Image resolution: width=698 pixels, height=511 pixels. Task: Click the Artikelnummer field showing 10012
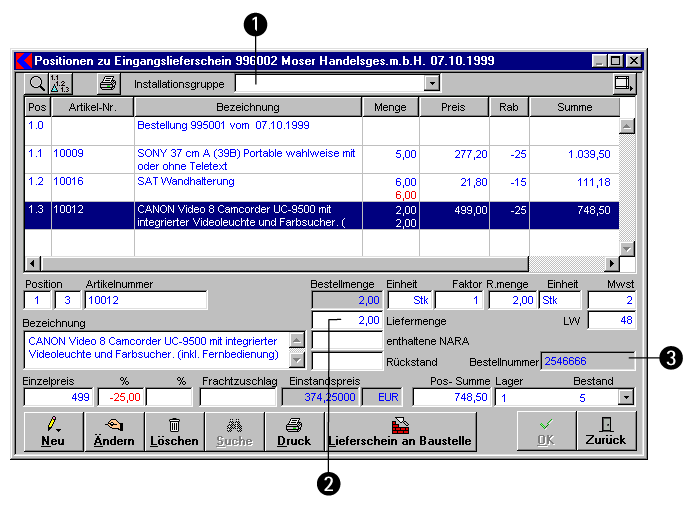pyautogui.click(x=145, y=300)
